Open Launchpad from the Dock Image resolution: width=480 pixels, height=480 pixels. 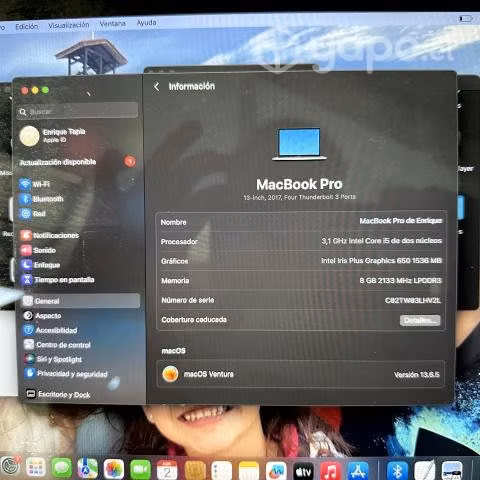(x=36, y=468)
